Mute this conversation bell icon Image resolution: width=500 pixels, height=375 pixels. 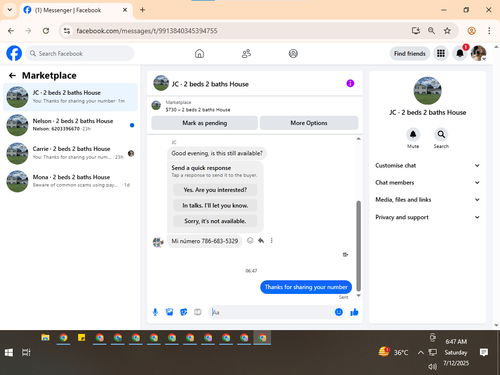pos(413,134)
